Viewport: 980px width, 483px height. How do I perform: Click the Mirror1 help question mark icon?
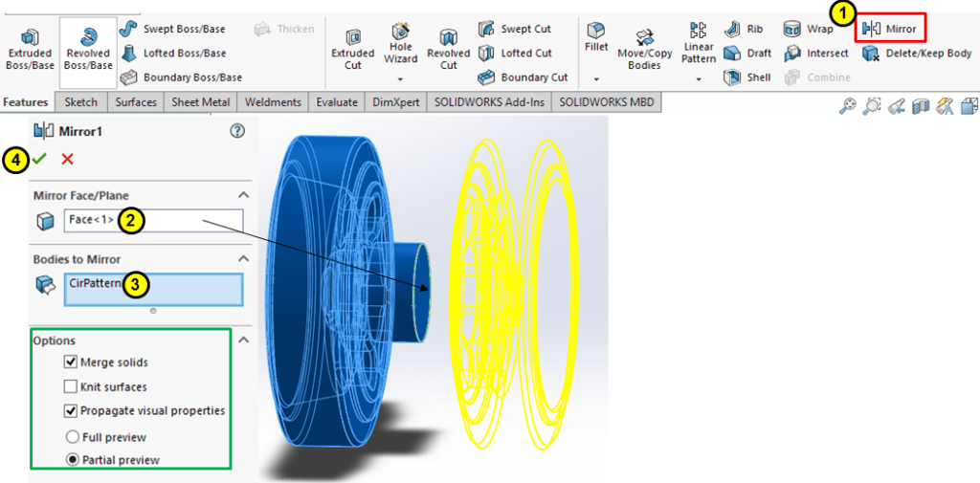(238, 131)
